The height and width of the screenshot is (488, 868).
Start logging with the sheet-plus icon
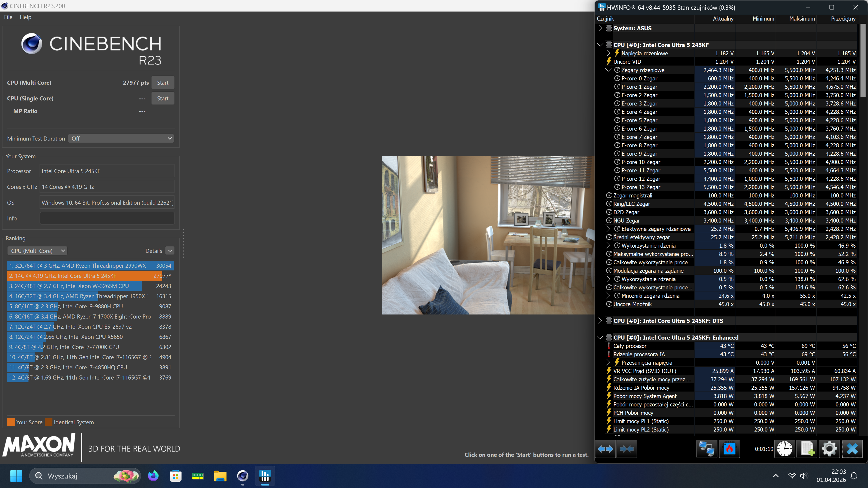point(807,449)
